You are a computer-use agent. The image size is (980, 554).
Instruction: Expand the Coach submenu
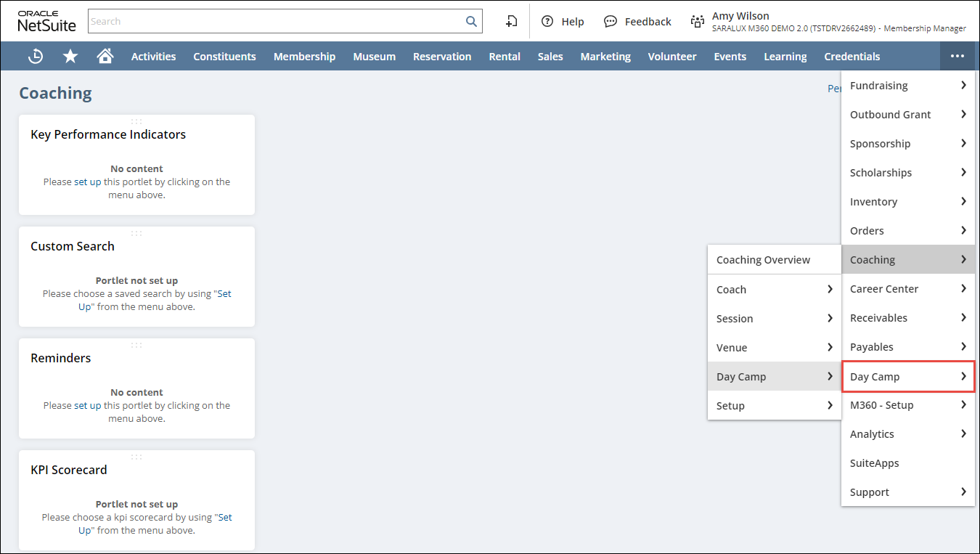click(774, 290)
